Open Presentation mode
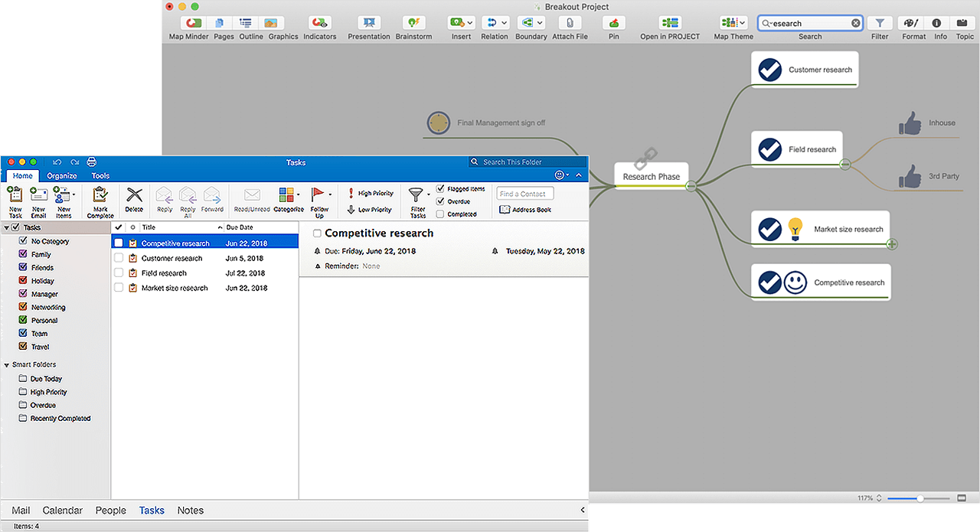 click(x=368, y=24)
